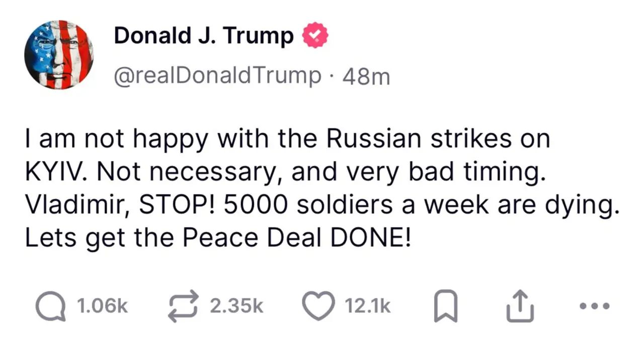Click the 12.1k like count
The image size is (644, 354).
367,306
